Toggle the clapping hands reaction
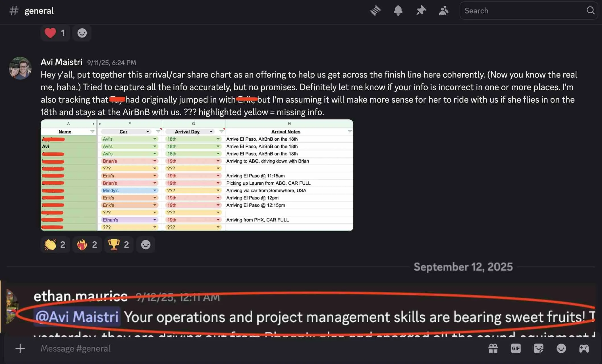This screenshot has height=364, width=602. tap(55, 245)
